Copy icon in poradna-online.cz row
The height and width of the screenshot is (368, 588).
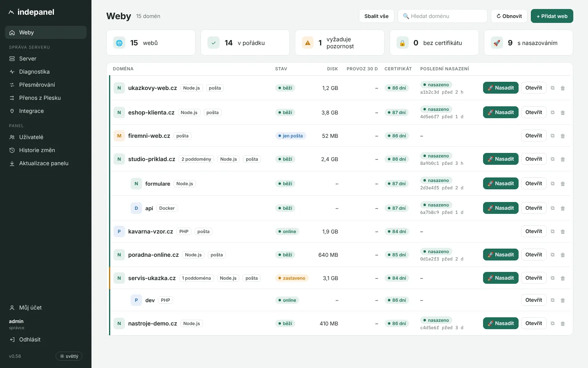[x=552, y=255]
